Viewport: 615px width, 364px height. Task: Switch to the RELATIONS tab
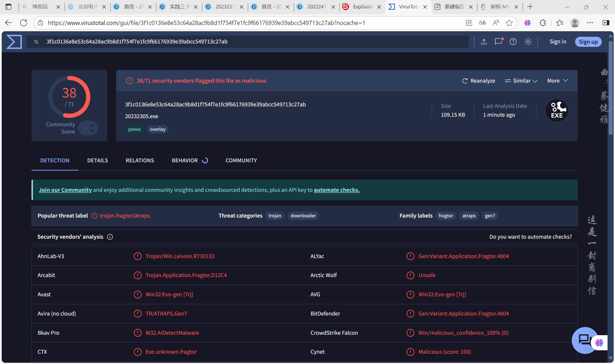click(140, 160)
